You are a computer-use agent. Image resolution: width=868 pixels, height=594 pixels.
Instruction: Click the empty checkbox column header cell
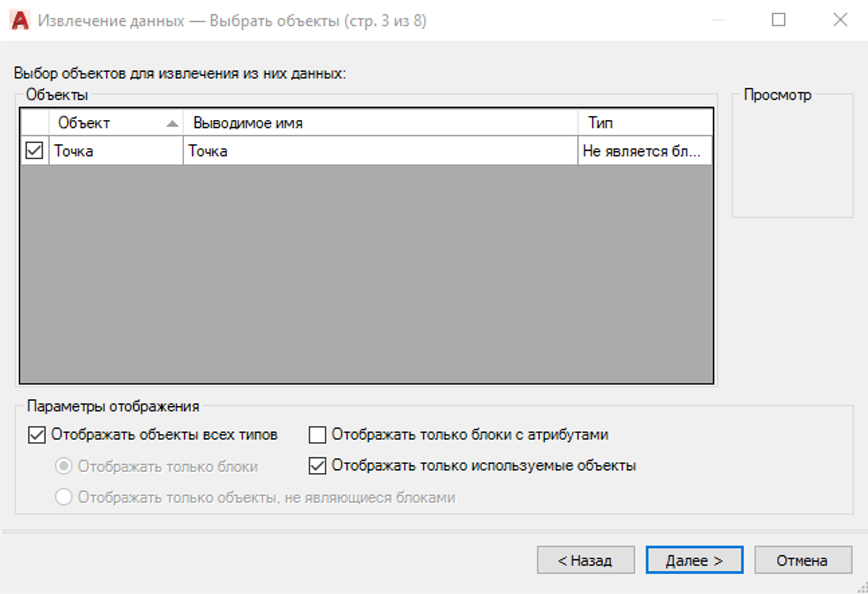[34, 123]
